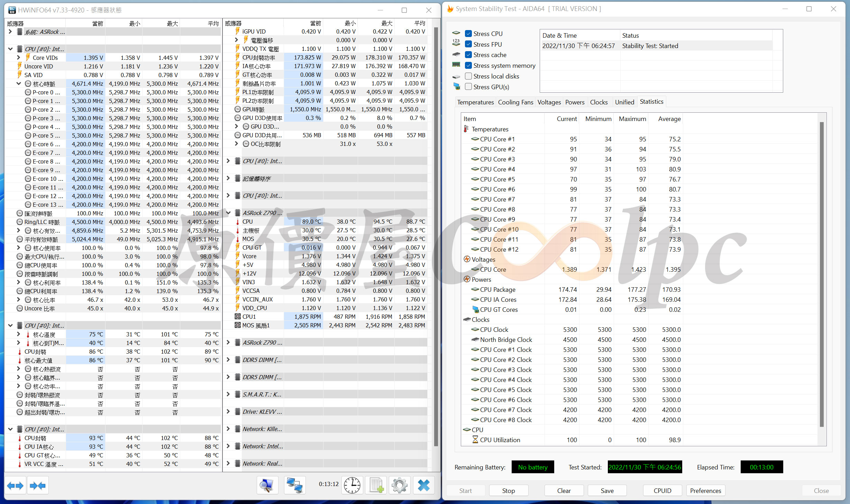Click the Powers lightning icon in Statistics list
The width and height of the screenshot is (850, 504).
coord(467,279)
